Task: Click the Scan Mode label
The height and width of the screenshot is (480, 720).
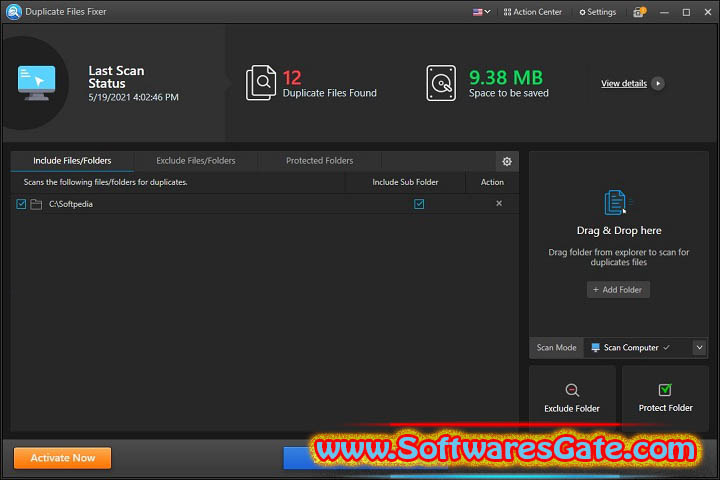Action: pos(556,348)
